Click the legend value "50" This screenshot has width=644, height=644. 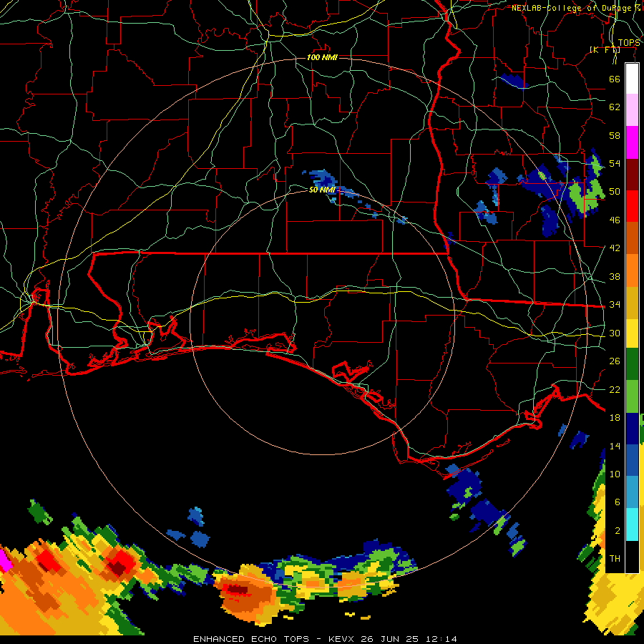[x=615, y=192]
